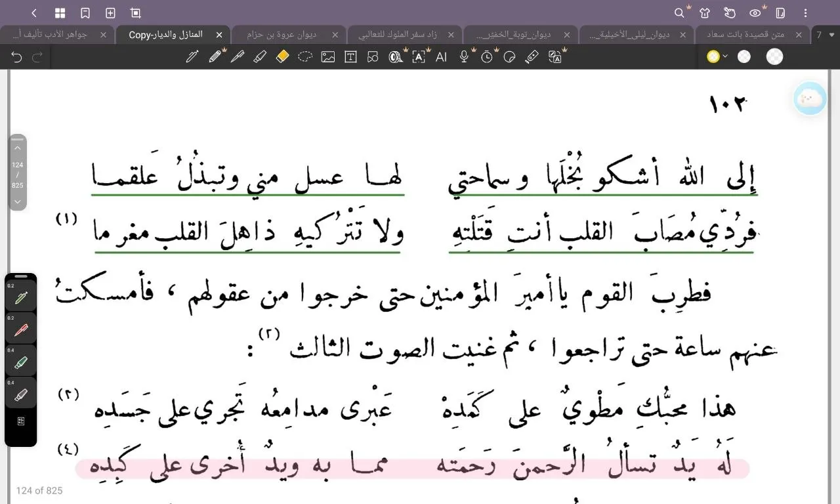Open the search magnifier icon
The height and width of the screenshot is (504, 840).
(x=679, y=13)
